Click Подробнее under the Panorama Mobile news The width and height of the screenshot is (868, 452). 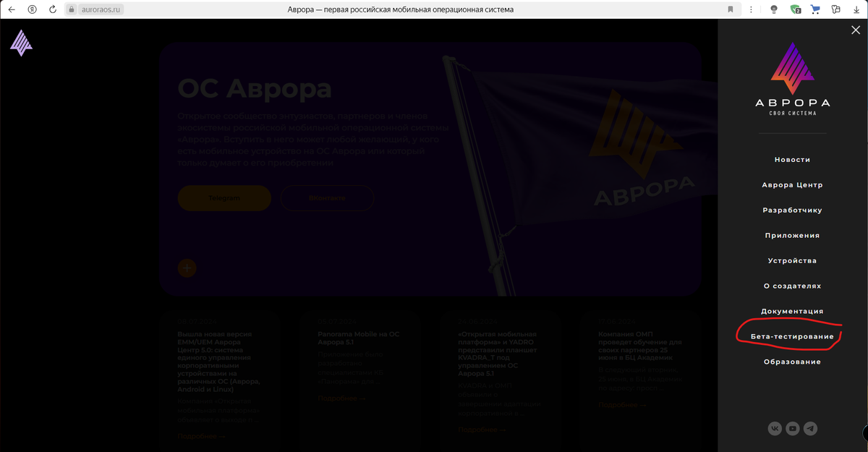click(341, 398)
